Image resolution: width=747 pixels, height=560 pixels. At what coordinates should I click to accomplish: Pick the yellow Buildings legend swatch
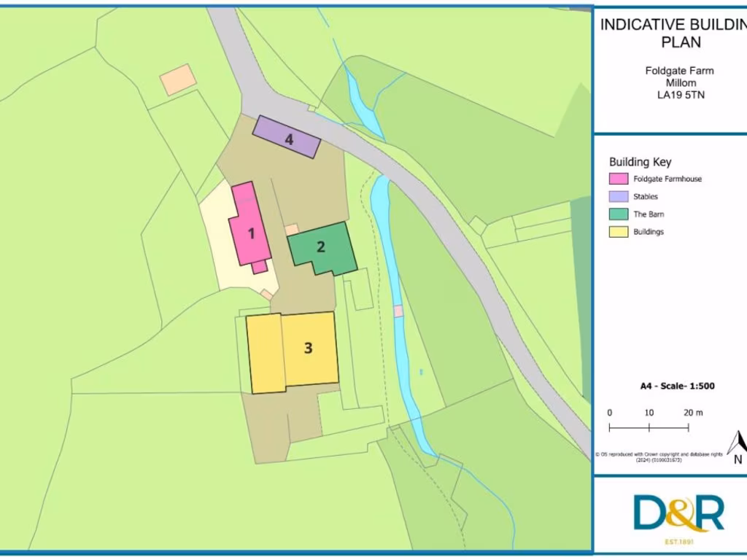tap(618, 232)
